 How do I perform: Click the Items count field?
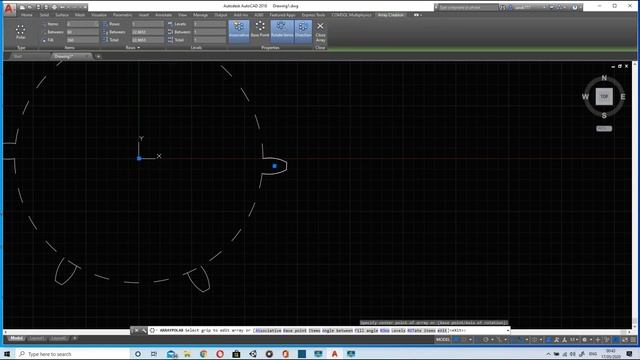(82, 24)
